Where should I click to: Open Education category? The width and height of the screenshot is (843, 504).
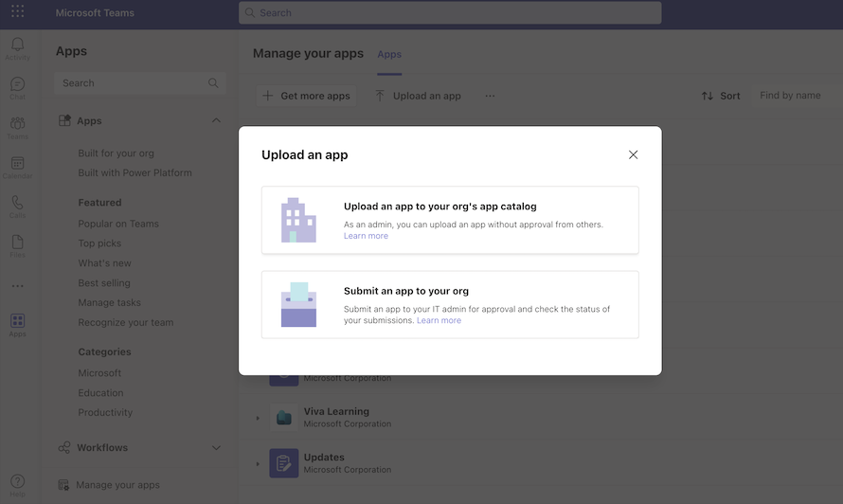click(100, 393)
